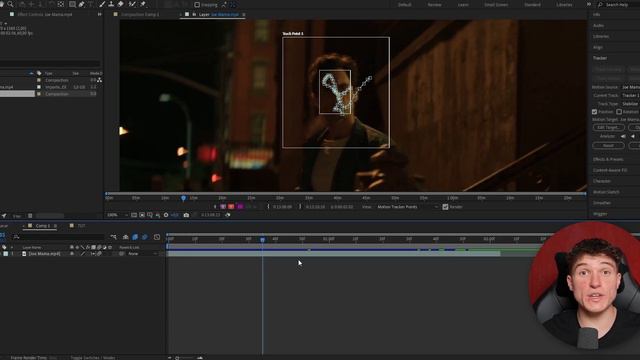Click the Analyze backward icon in Tracker
Image resolution: width=640 pixels, height=360 pixels.
pos(633,136)
